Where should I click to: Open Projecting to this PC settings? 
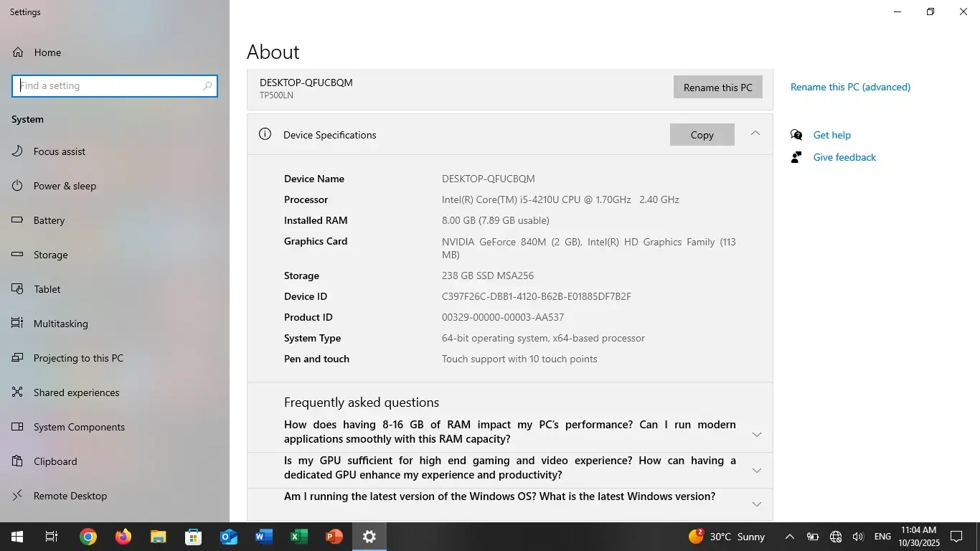point(78,358)
